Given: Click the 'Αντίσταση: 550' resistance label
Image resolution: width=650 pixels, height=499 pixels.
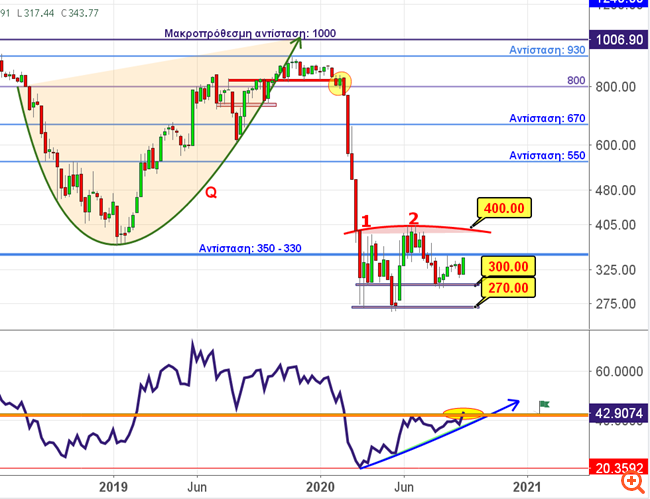Looking at the screenshot, I should pyautogui.click(x=547, y=155).
